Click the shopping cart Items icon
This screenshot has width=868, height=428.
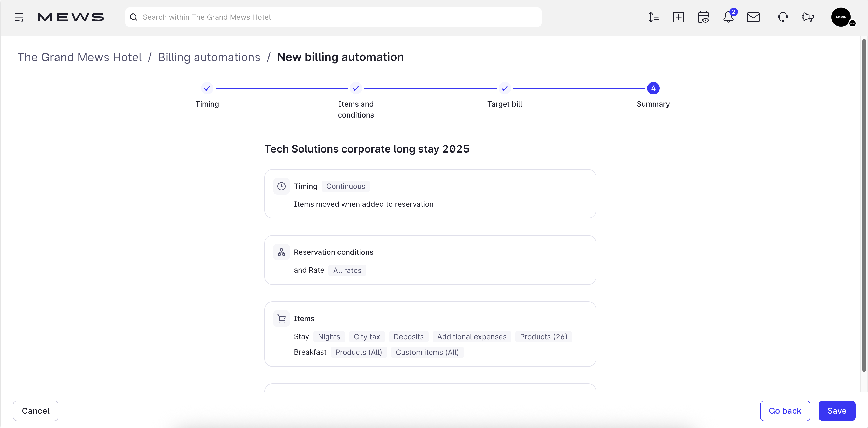281,319
